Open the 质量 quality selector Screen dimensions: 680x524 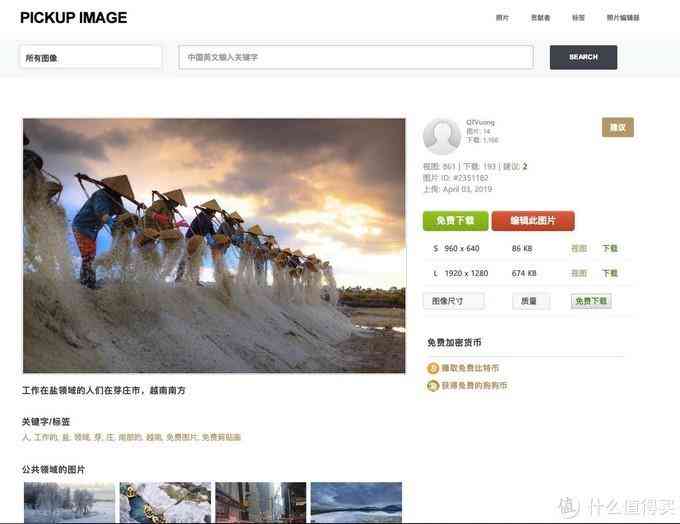click(530, 301)
